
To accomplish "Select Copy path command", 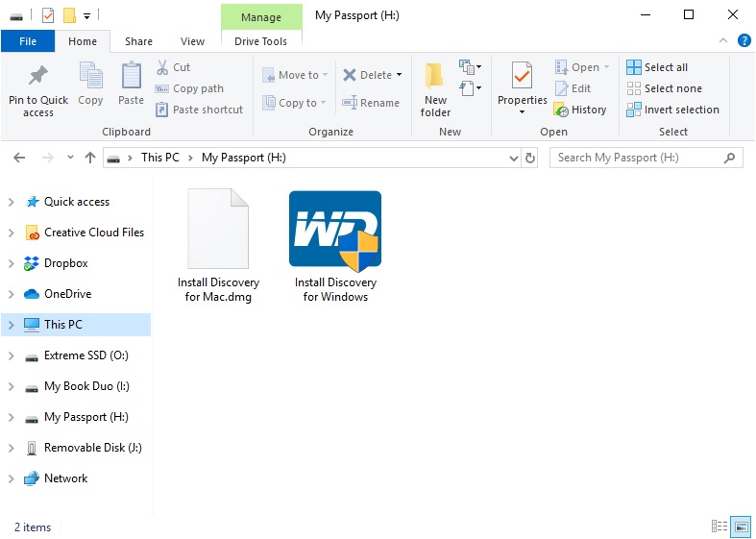I will pyautogui.click(x=189, y=88).
